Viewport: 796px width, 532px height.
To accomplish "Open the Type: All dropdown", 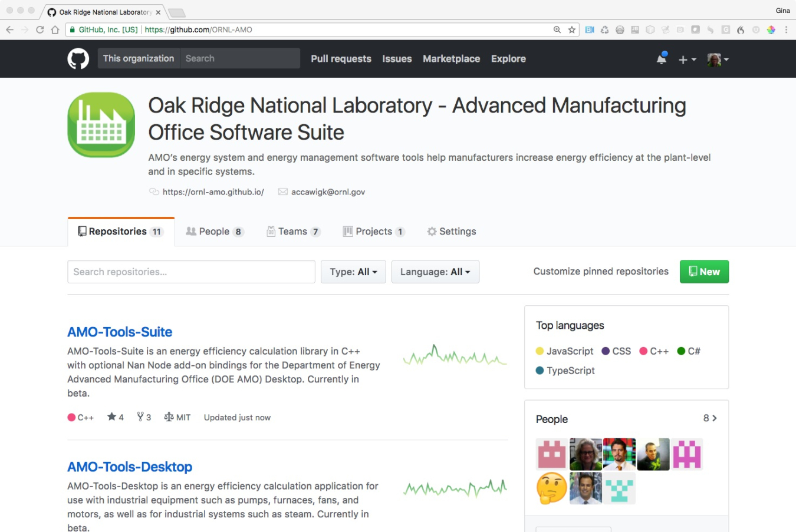I will (353, 272).
